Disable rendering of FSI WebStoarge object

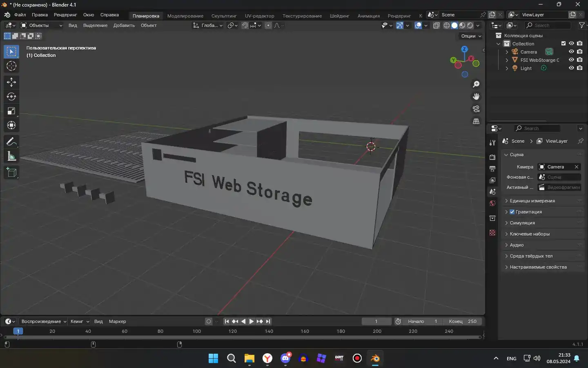pyautogui.click(x=580, y=60)
